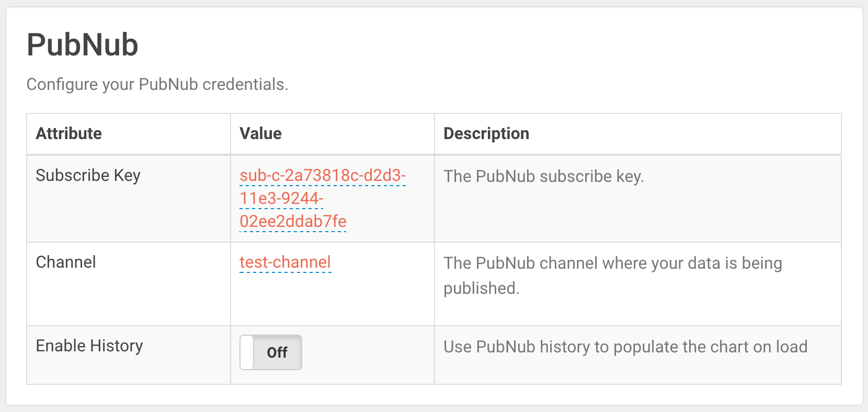Click the Description column header
This screenshot has width=868, height=412.
coord(486,134)
